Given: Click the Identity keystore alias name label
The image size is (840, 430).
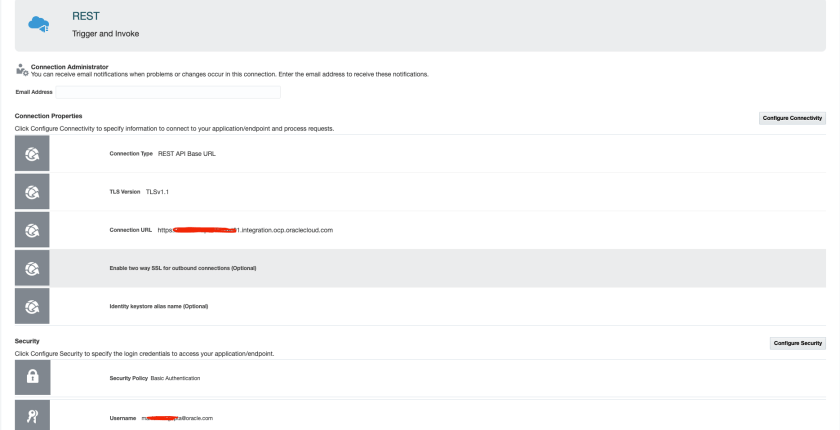Looking at the screenshot, I should pos(158,306).
